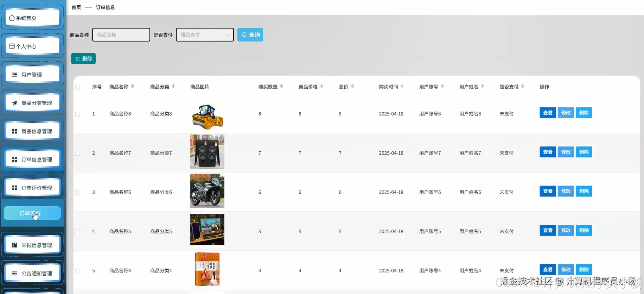The height and width of the screenshot is (294, 644).
Task: View details of order 商品名称5
Action: click(x=548, y=230)
